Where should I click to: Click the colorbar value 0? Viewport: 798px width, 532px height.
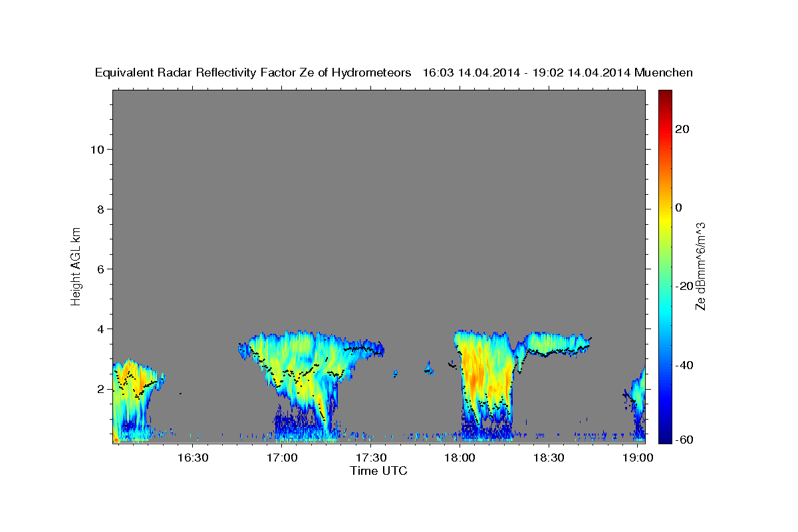(x=678, y=207)
